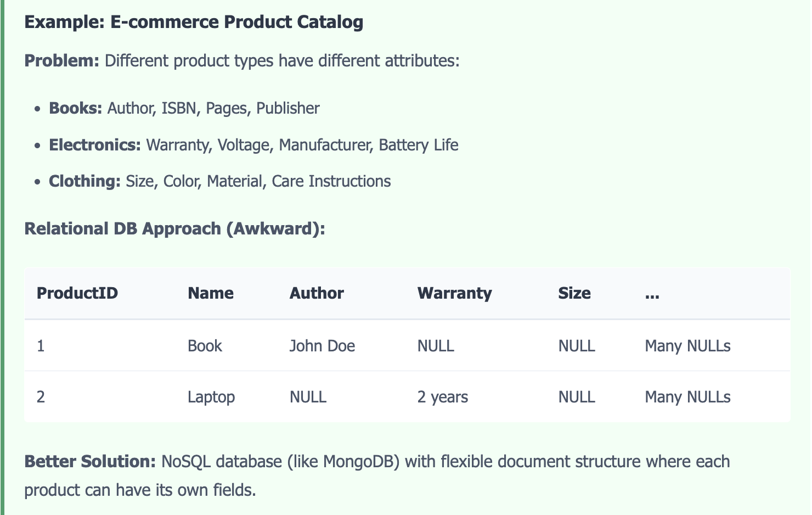Click the '2 years' warranty cell
This screenshot has height=515, width=812.
pos(443,397)
